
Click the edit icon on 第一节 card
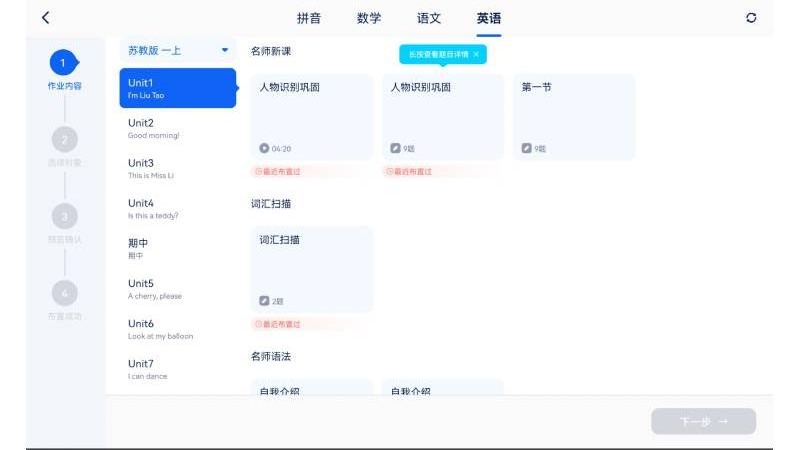[x=527, y=148]
